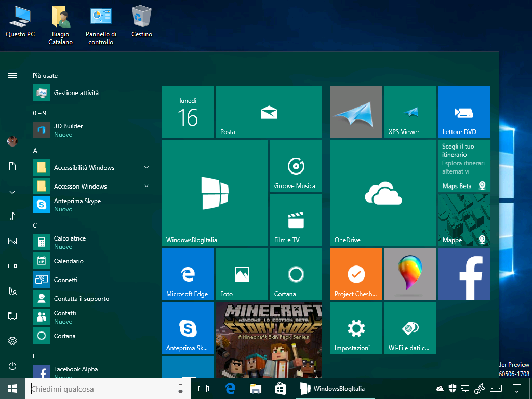Open the Anteprima Skype tile
The height and width of the screenshot is (399, 532).
click(x=188, y=328)
